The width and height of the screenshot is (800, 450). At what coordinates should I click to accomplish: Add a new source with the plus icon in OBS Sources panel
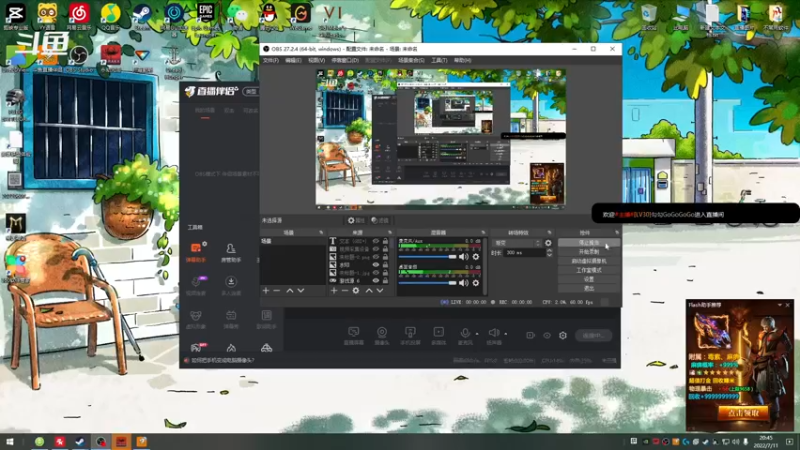point(334,290)
